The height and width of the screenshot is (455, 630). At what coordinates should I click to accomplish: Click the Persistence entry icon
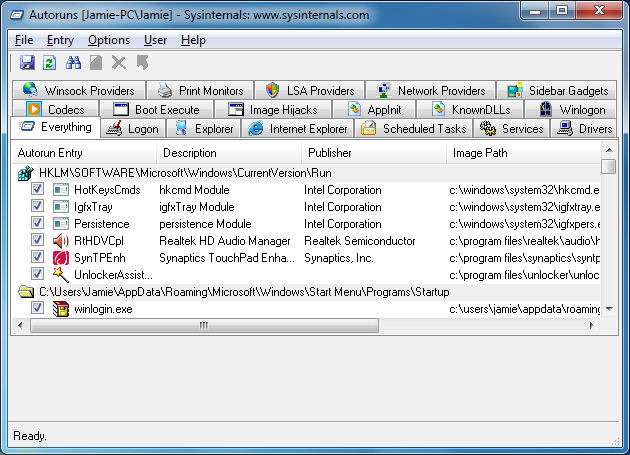[x=61, y=223]
